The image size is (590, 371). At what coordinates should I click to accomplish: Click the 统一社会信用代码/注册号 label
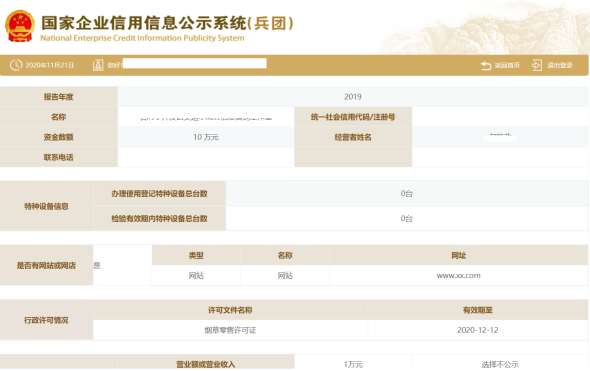click(x=353, y=117)
